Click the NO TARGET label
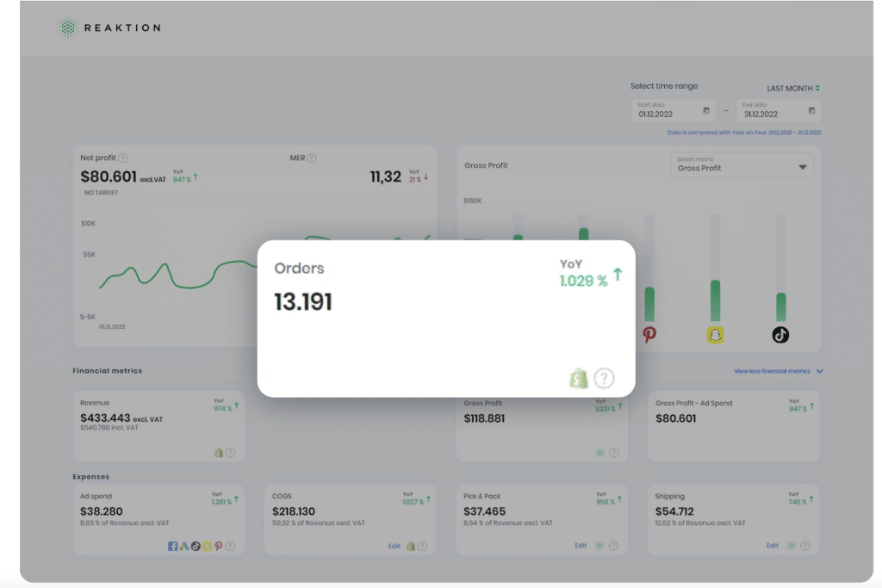This screenshot has width=882, height=588. pyautogui.click(x=102, y=193)
